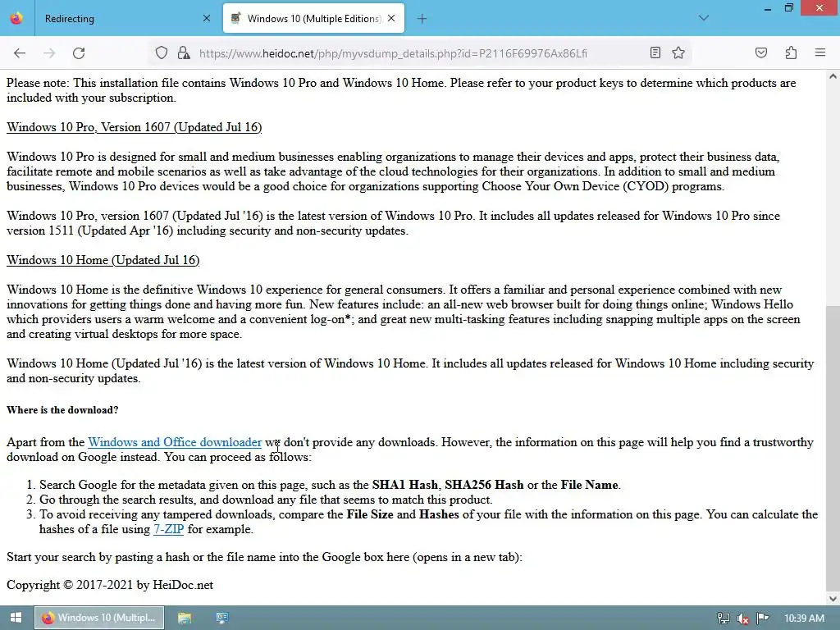This screenshot has width=840, height=630.
Task: Open tracking protection shield icon
Action: tap(162, 53)
